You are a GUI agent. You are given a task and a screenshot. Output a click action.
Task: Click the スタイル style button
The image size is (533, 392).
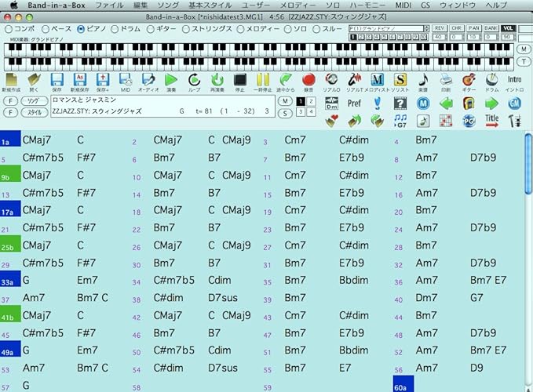coord(35,113)
